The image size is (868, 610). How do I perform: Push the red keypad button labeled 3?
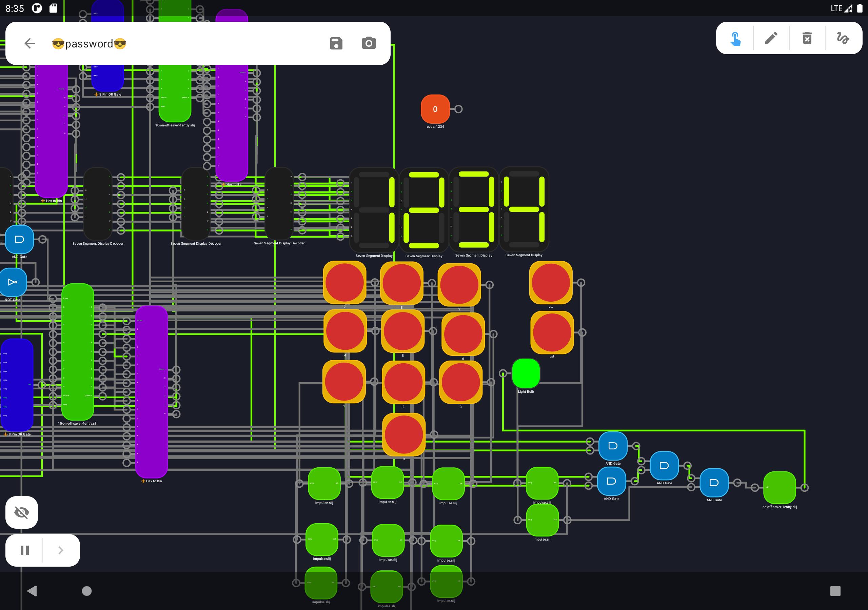tap(460, 382)
